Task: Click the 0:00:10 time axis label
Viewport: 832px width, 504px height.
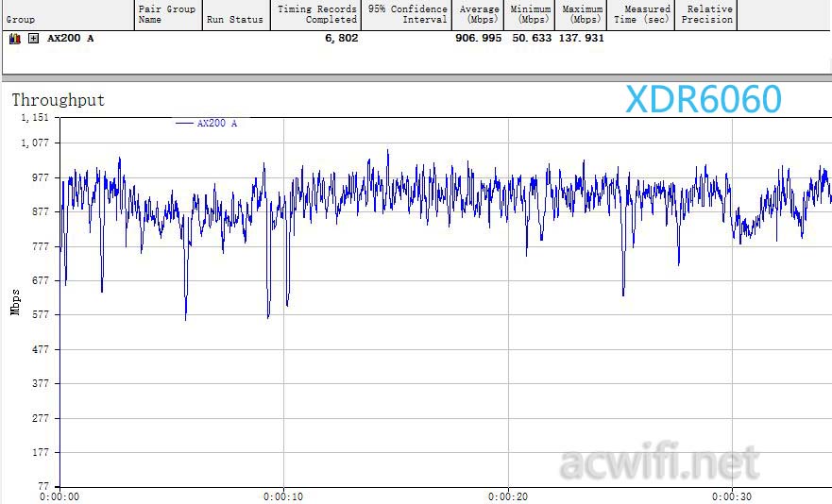Action: [x=283, y=497]
